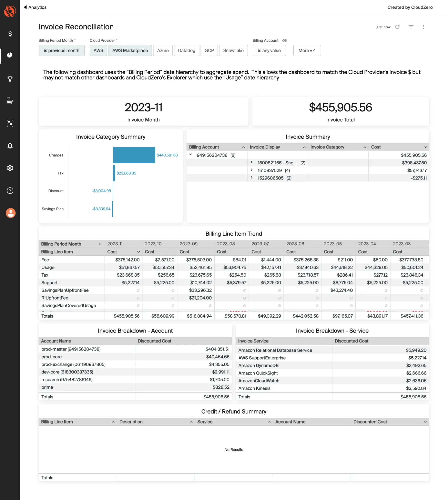Viewport: 448px width, 500px height.
Task: Open the Analytics pie chart icon
Action: pos(10,55)
